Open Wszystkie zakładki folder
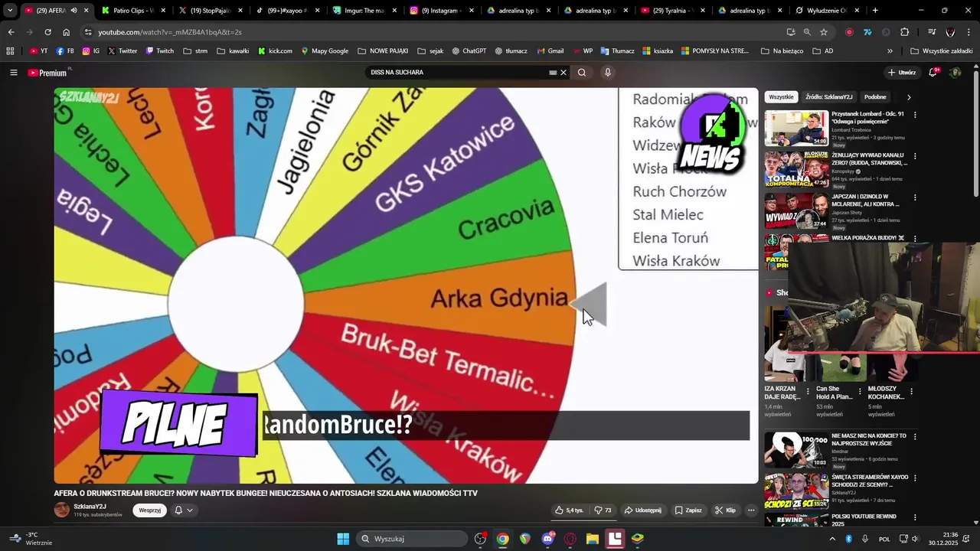The height and width of the screenshot is (551, 980). [941, 51]
